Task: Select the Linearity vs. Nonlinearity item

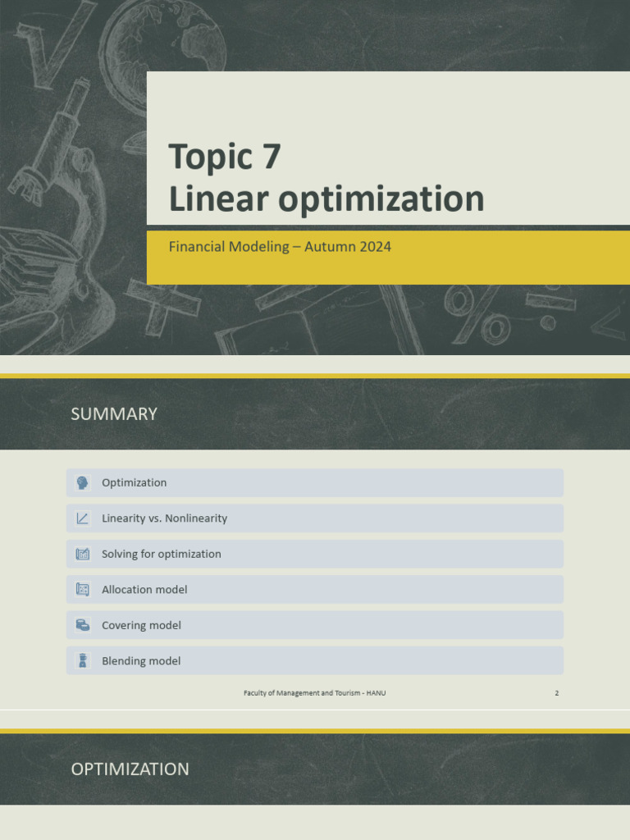Action: coord(314,518)
